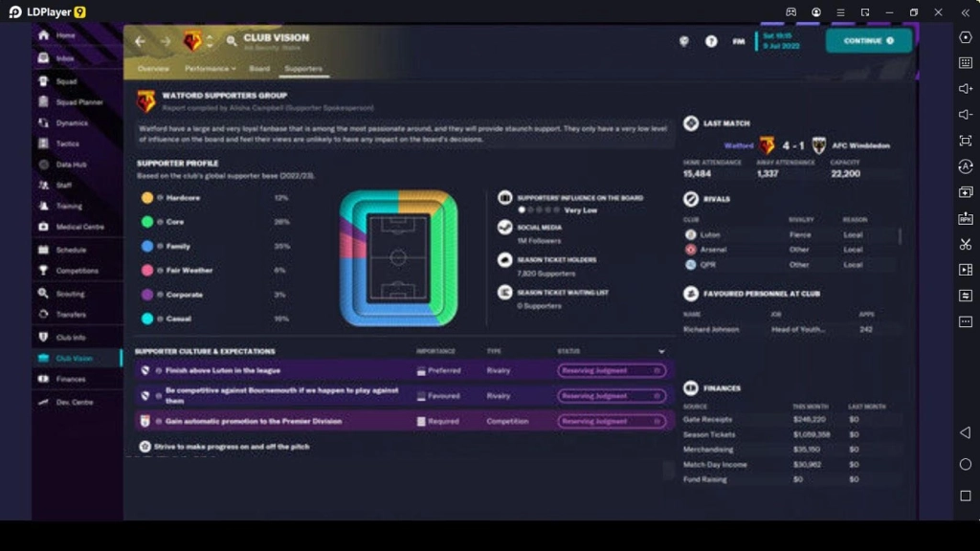Click the Bournemouth rivalry expectation row
This screenshot has height=551, width=980.
[x=404, y=396]
